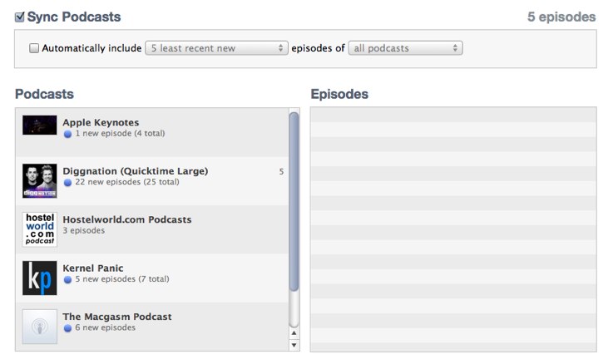Select The Macgasm Podcast title

pos(117,317)
